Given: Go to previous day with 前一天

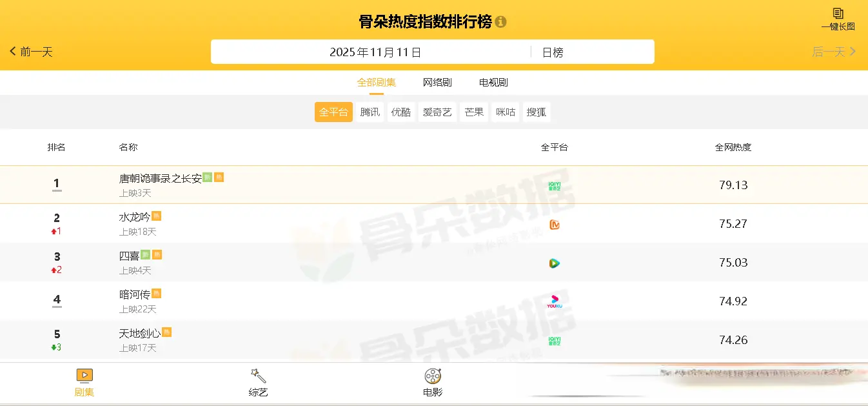Looking at the screenshot, I should pyautogui.click(x=31, y=52).
